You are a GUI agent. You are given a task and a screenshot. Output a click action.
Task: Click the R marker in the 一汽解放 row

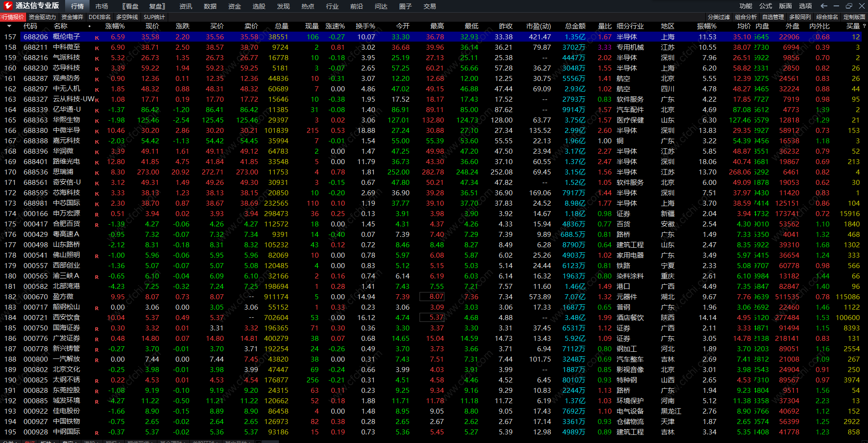click(97, 360)
